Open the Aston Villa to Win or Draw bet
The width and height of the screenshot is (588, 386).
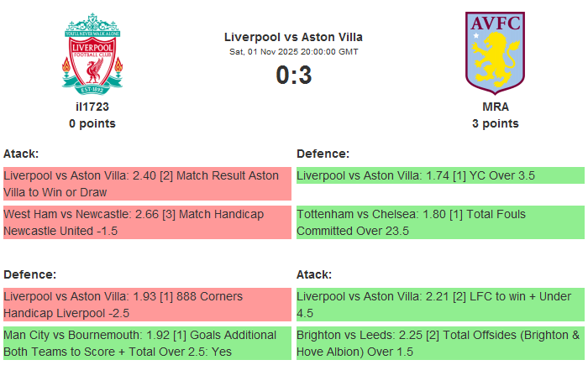(147, 184)
